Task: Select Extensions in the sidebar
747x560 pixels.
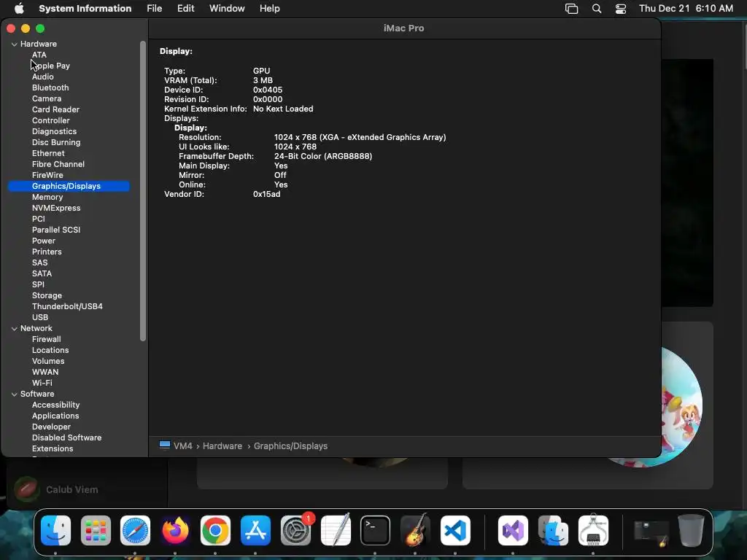Action: 53,449
